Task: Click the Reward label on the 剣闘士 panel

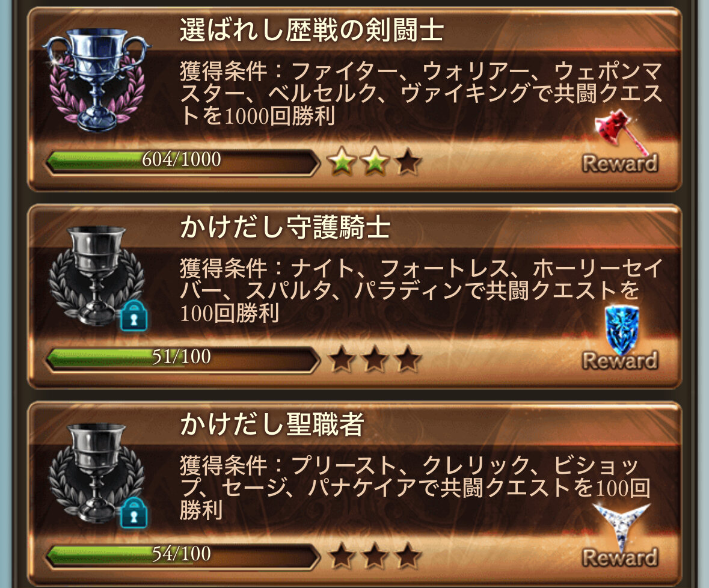Action: point(620,163)
